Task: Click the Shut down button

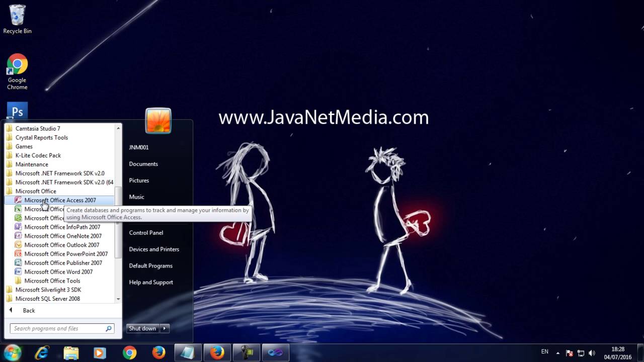Action: pos(143,328)
